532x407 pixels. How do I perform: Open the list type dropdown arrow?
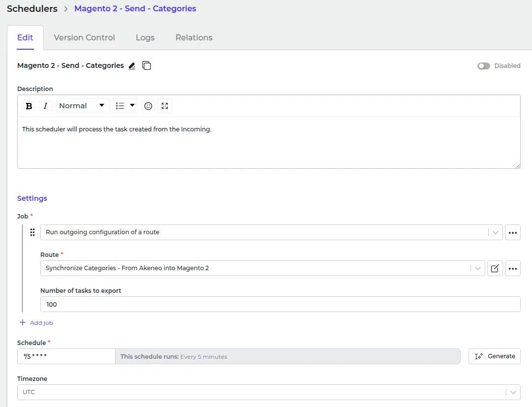pos(132,106)
